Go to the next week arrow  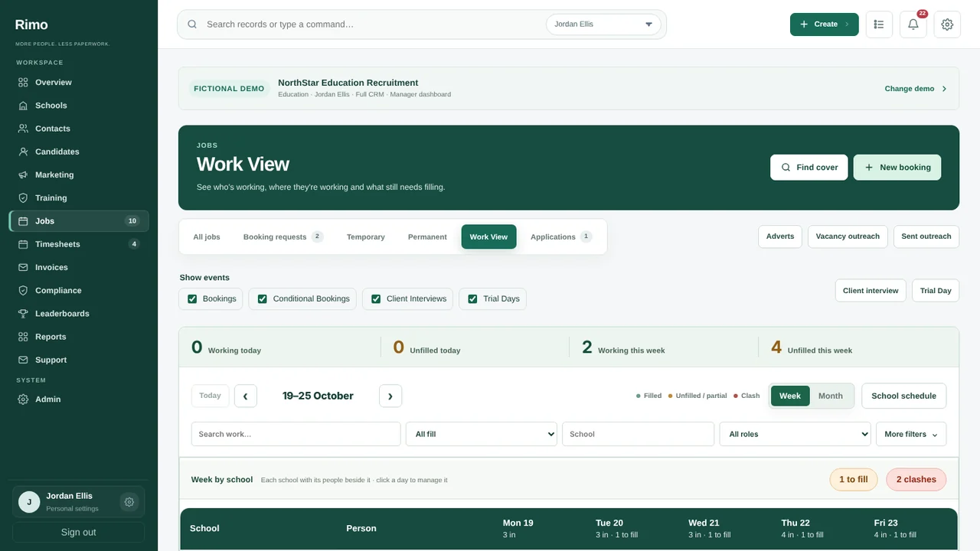(x=390, y=396)
